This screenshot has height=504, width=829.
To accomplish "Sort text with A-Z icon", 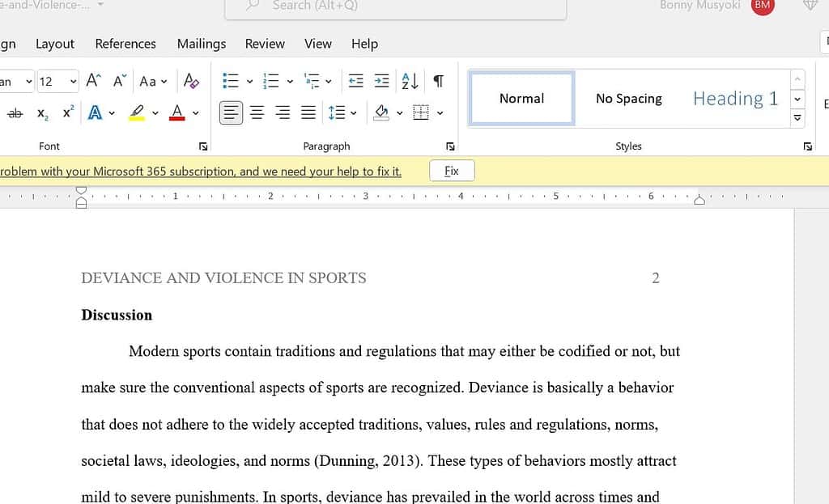I will [410, 81].
